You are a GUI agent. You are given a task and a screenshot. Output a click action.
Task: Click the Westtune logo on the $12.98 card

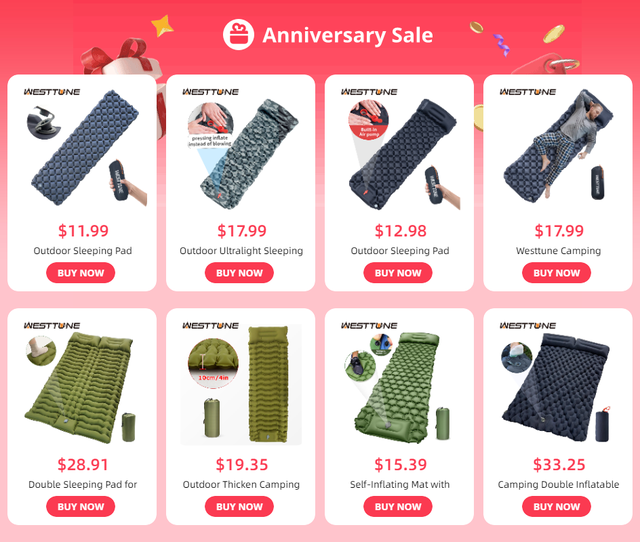pos(369,92)
